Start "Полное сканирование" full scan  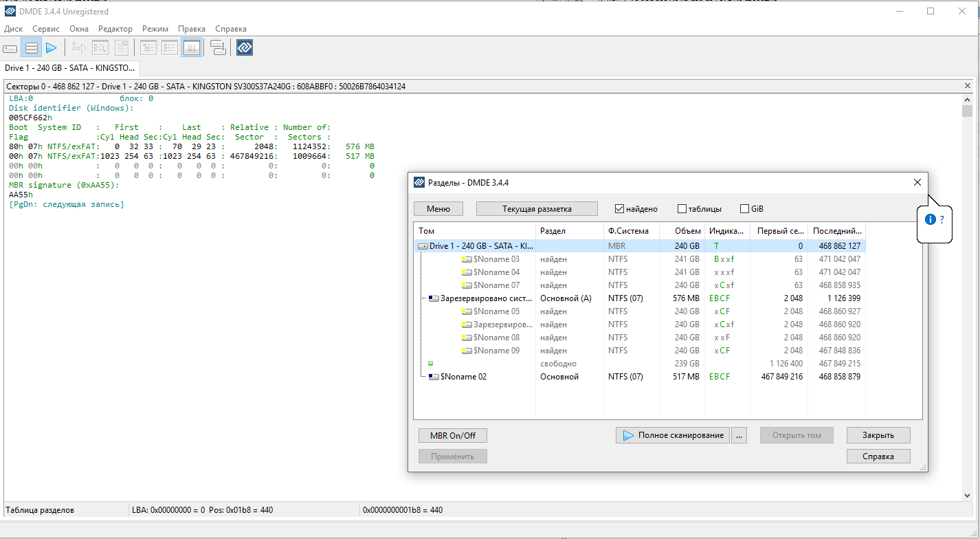coord(672,435)
